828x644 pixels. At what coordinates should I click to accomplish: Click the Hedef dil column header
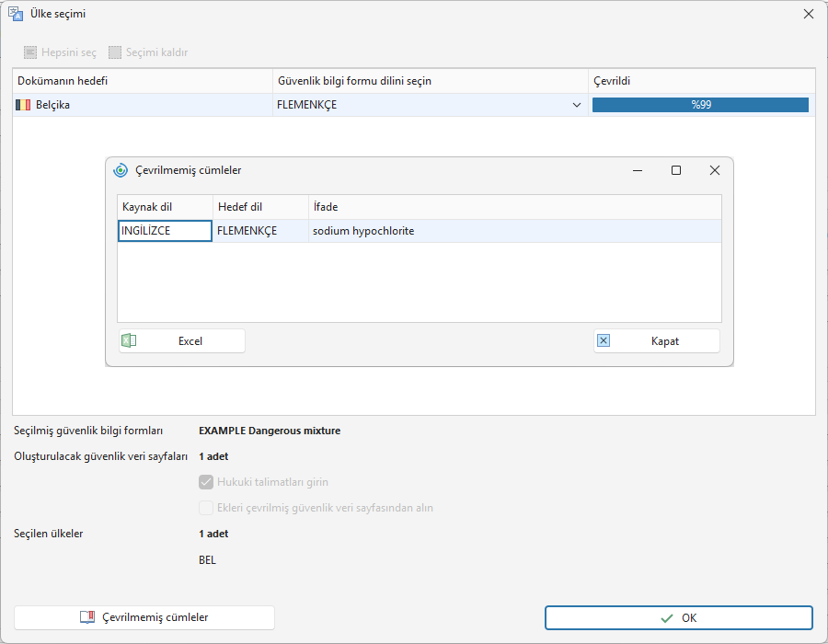(x=261, y=207)
